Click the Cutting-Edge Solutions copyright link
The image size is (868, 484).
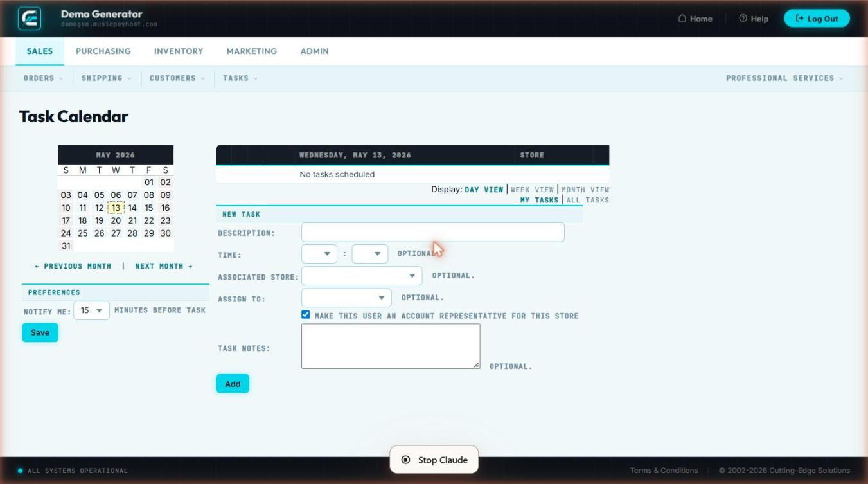(784, 471)
